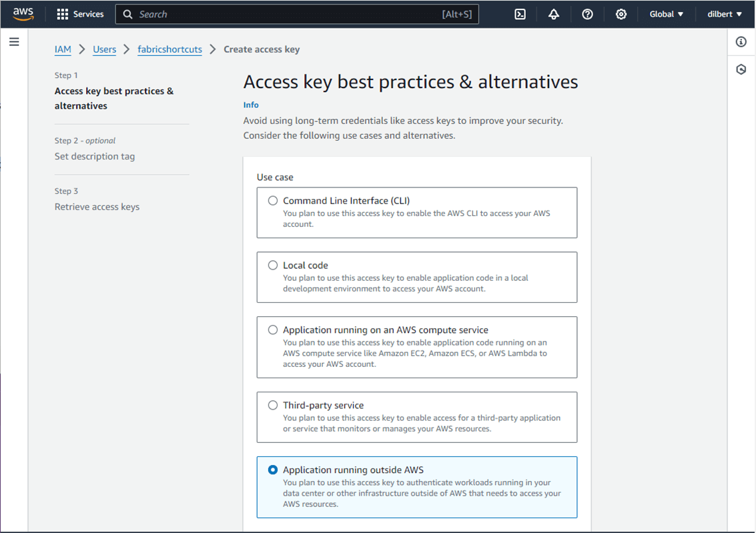Open the settings gear icon
Image resolution: width=756 pixels, height=533 pixels.
point(621,14)
